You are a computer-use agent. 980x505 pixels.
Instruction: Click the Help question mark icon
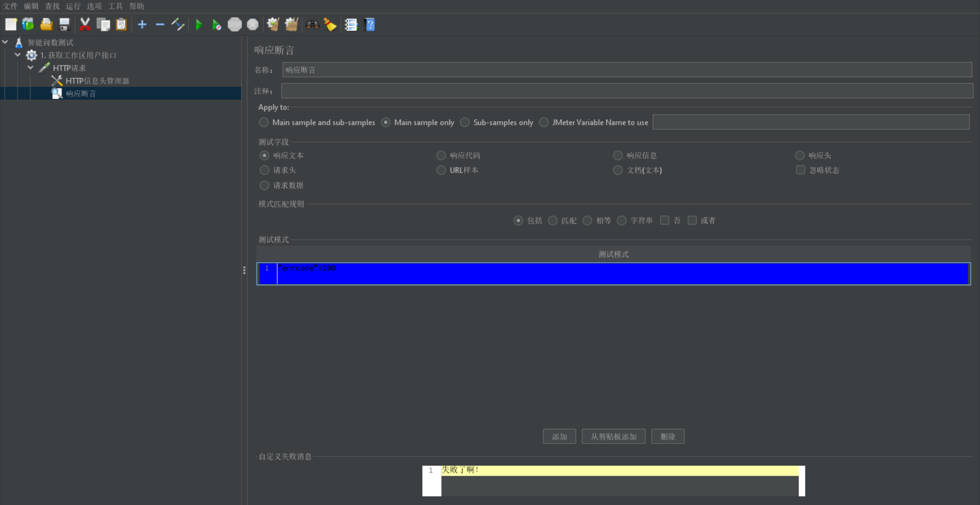(x=369, y=25)
